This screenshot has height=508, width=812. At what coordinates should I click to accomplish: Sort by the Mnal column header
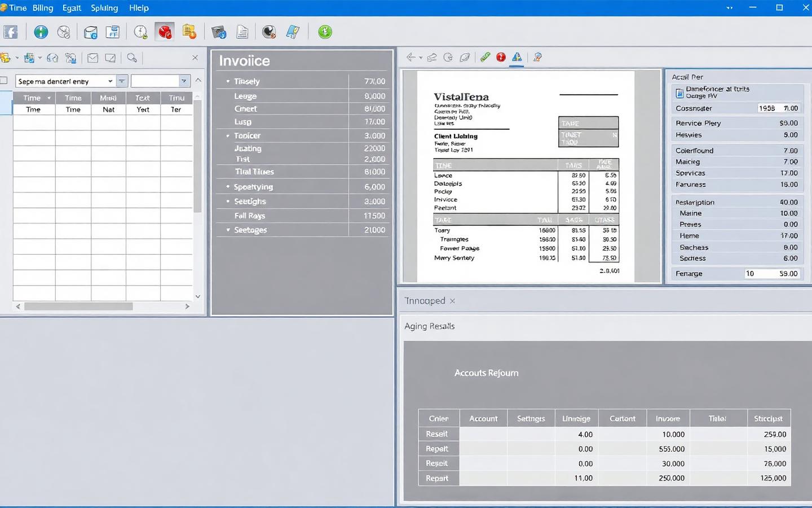pos(108,98)
